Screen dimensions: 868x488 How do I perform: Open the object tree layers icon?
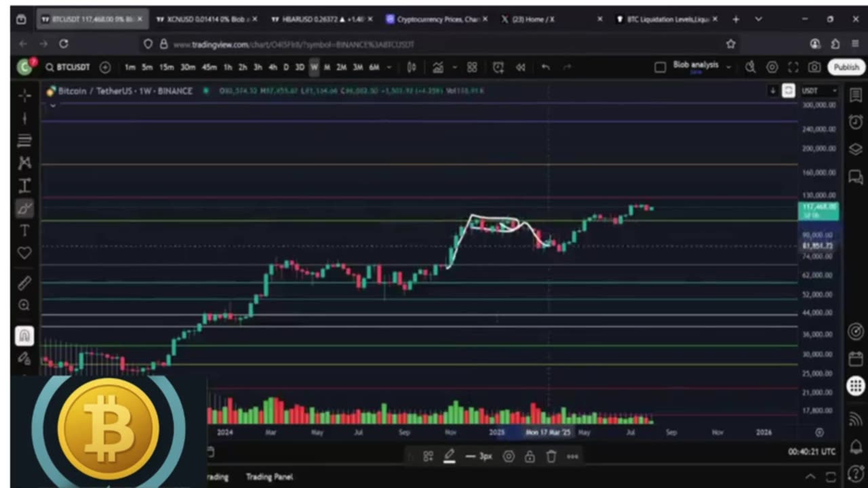click(x=855, y=150)
